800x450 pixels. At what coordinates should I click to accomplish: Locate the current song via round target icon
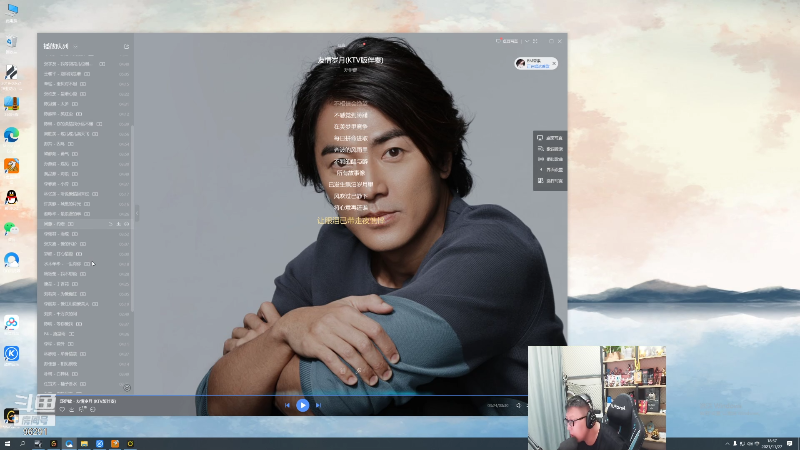coord(127,388)
